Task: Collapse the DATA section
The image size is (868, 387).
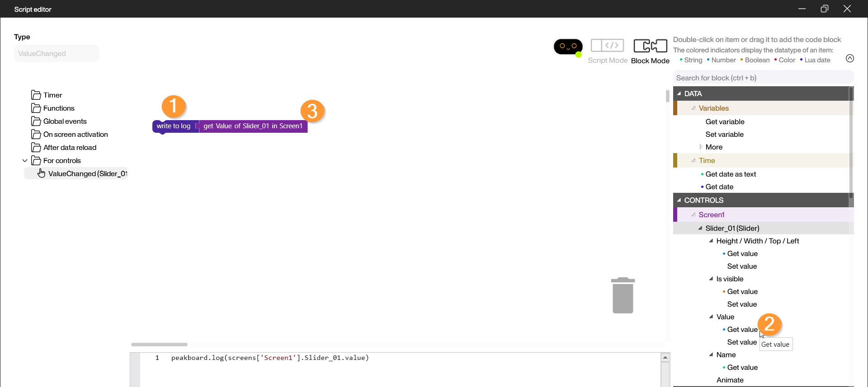Action: pyautogui.click(x=679, y=93)
